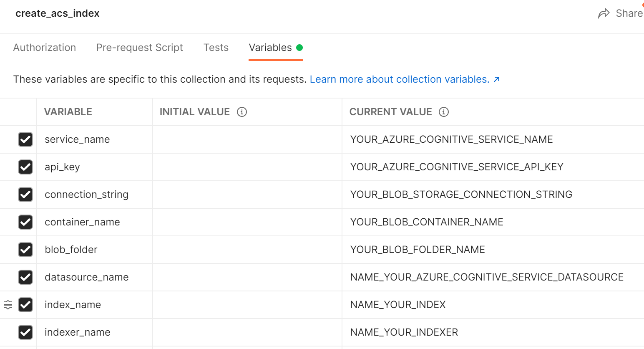Click the index_name initial value field

[x=247, y=305]
